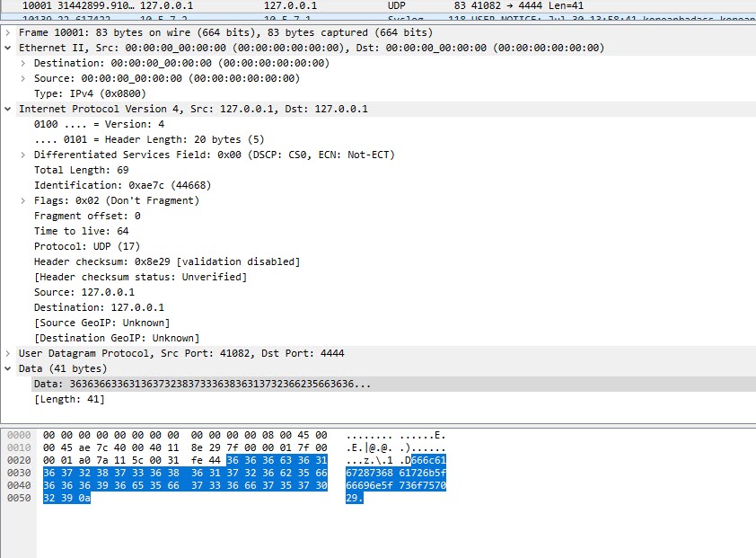Collapse the Internet Protocol Version 4 section
The height and width of the screenshot is (558, 756).
click(7, 109)
